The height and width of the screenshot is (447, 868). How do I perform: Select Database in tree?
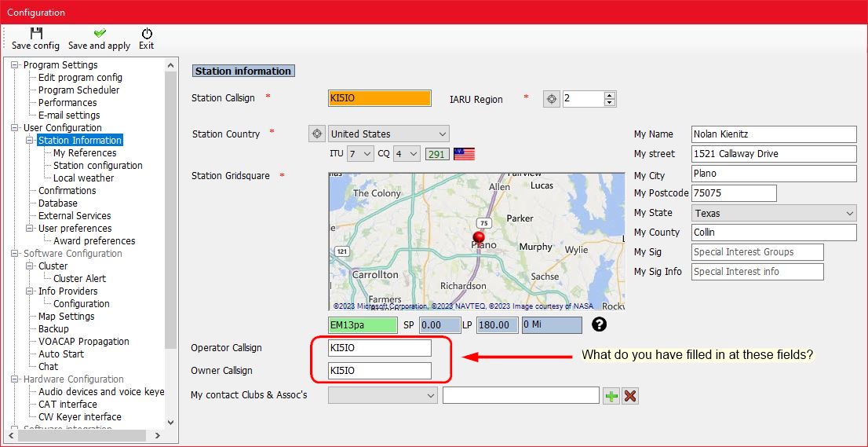pos(57,203)
